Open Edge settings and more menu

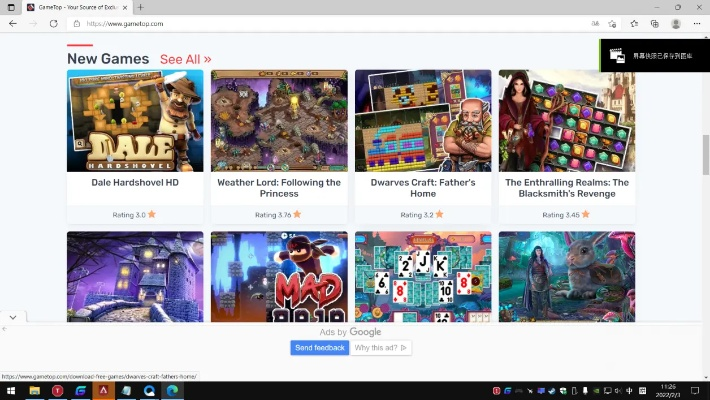point(697,24)
